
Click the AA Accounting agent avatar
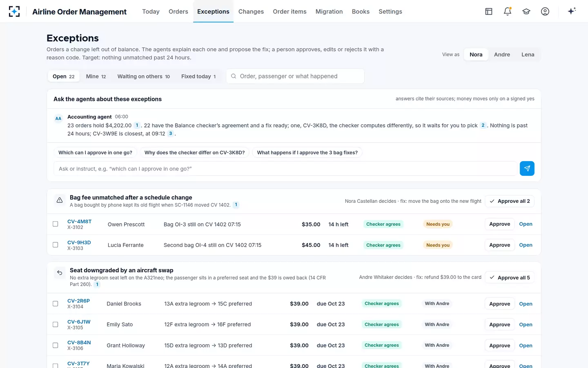point(58,119)
